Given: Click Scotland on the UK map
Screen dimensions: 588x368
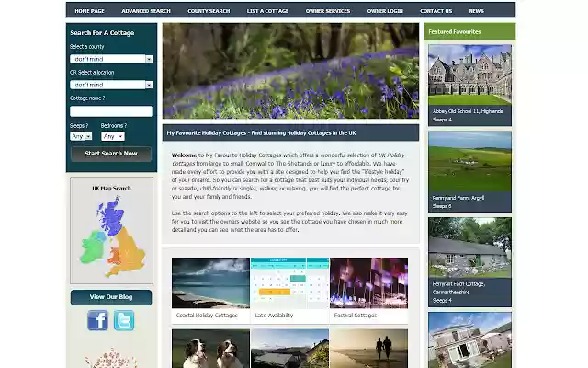Looking at the screenshot, I should point(111,218).
